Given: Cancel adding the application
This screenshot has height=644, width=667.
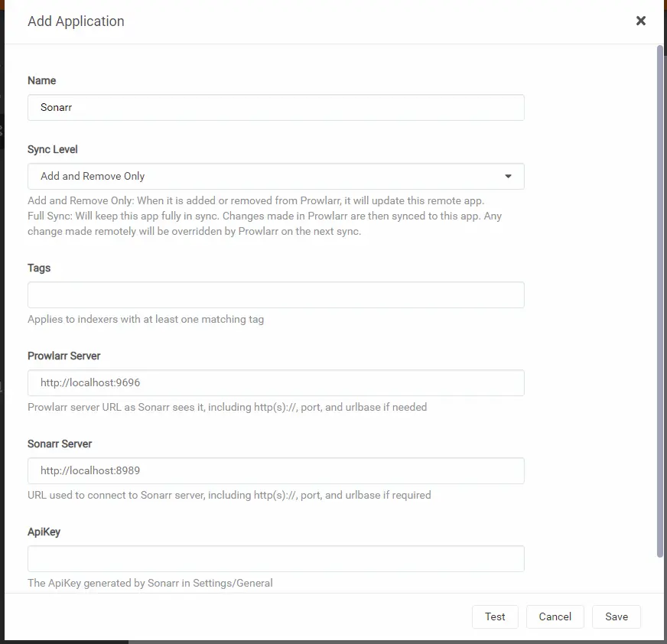Looking at the screenshot, I should [555, 616].
